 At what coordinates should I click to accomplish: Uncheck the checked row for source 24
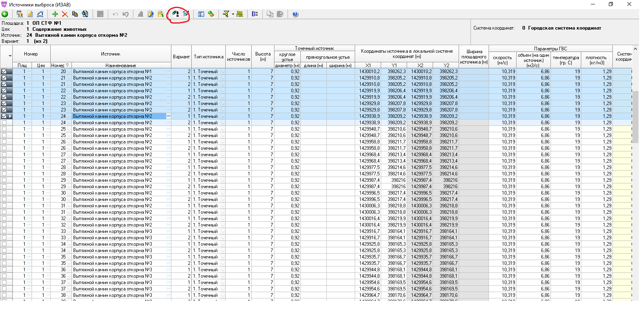[4, 116]
